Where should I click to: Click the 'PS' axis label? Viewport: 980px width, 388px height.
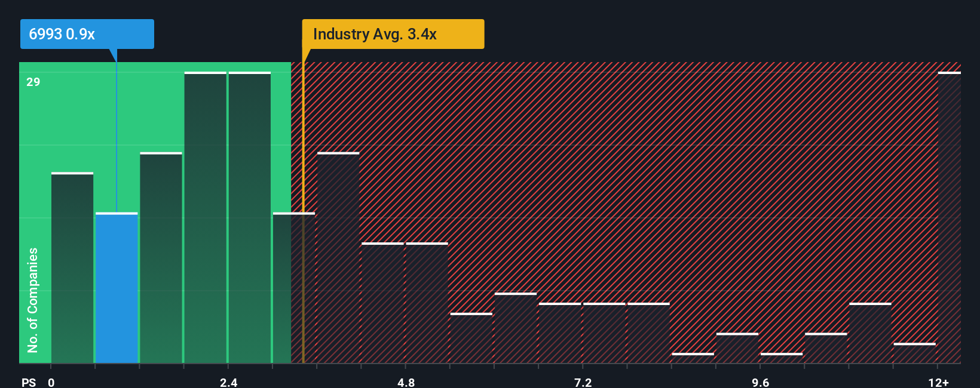(29, 382)
